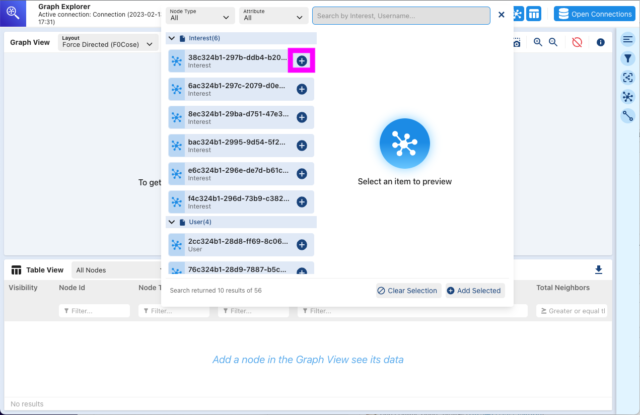The image size is (640, 415).
Task: Open the expand neighbors sidebar panel
Action: [x=627, y=78]
